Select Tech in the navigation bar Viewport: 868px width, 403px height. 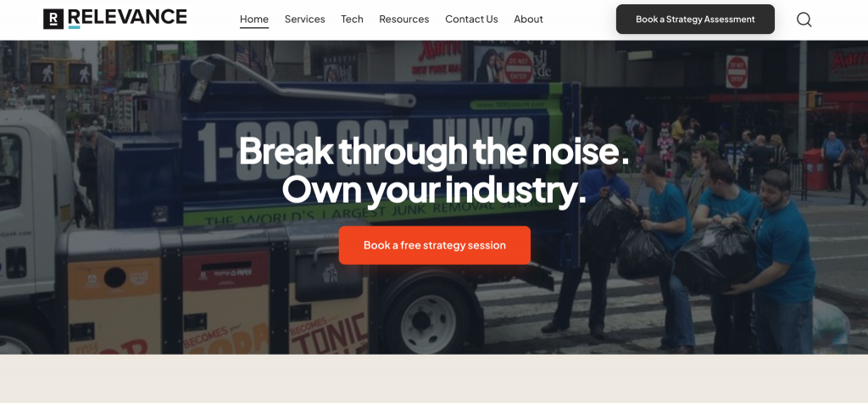click(352, 19)
